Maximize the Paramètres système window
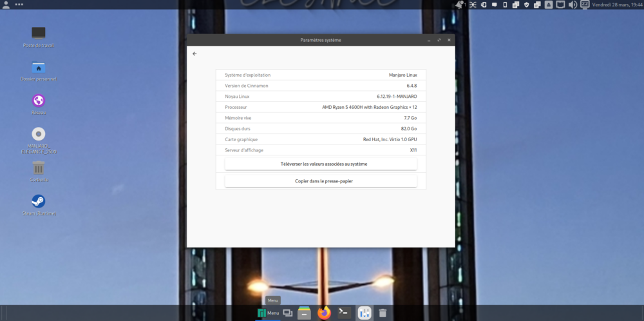 pos(439,40)
